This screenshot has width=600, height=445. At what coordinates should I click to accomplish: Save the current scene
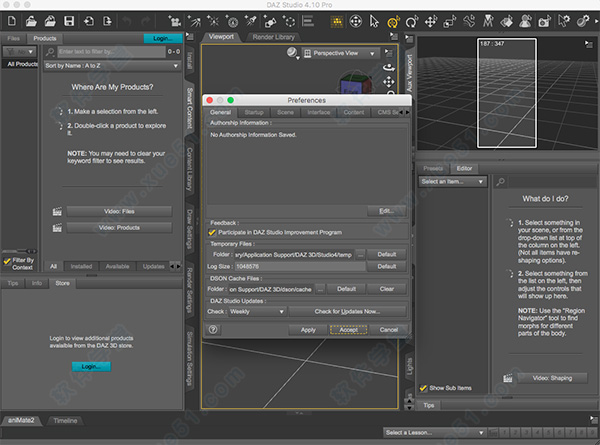(x=69, y=21)
